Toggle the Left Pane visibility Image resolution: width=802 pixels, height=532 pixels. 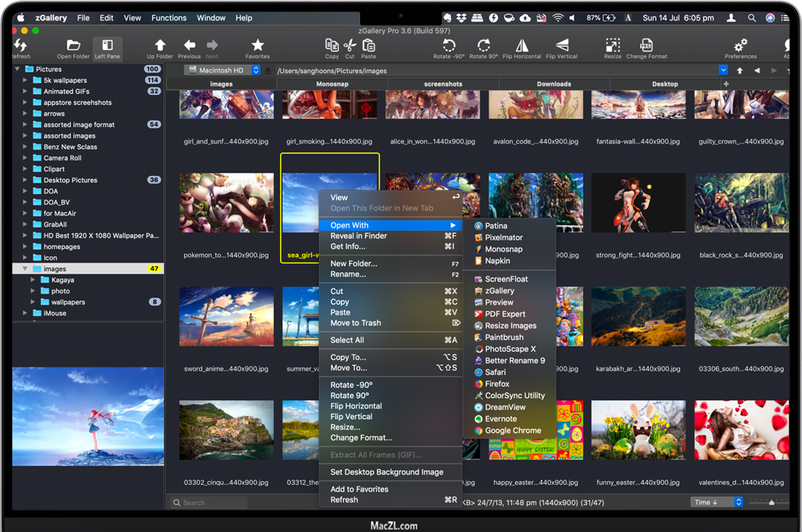pyautogui.click(x=107, y=45)
